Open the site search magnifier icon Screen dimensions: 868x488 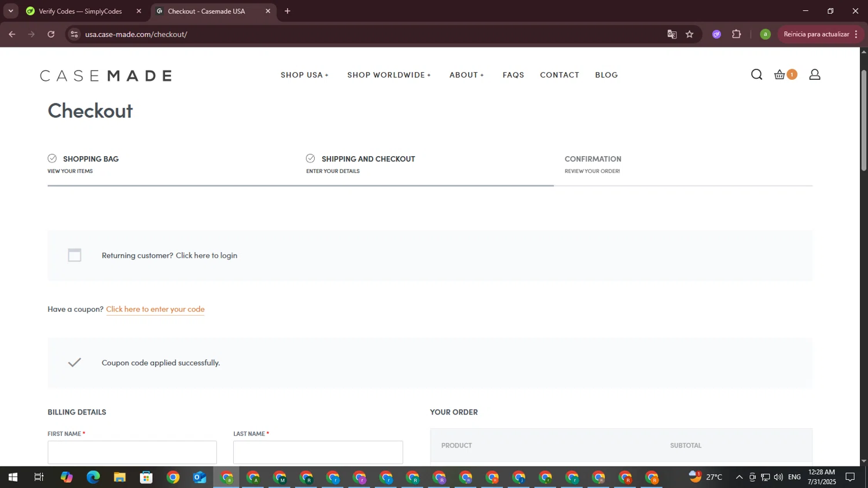[x=756, y=75]
